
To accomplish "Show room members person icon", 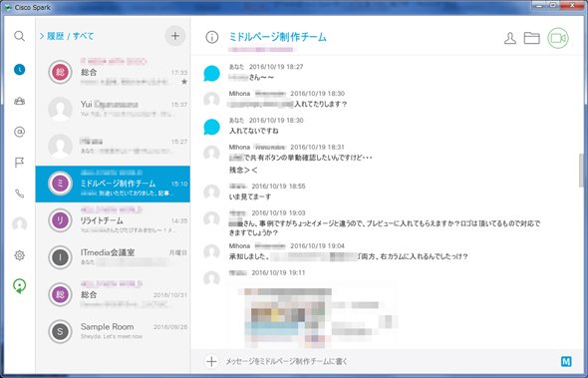I will [x=510, y=38].
